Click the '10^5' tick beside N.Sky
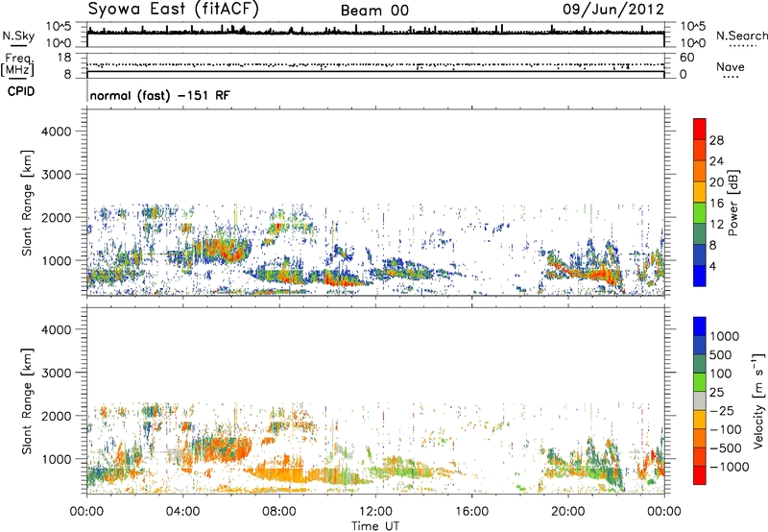The image size is (768, 532). click(x=59, y=26)
